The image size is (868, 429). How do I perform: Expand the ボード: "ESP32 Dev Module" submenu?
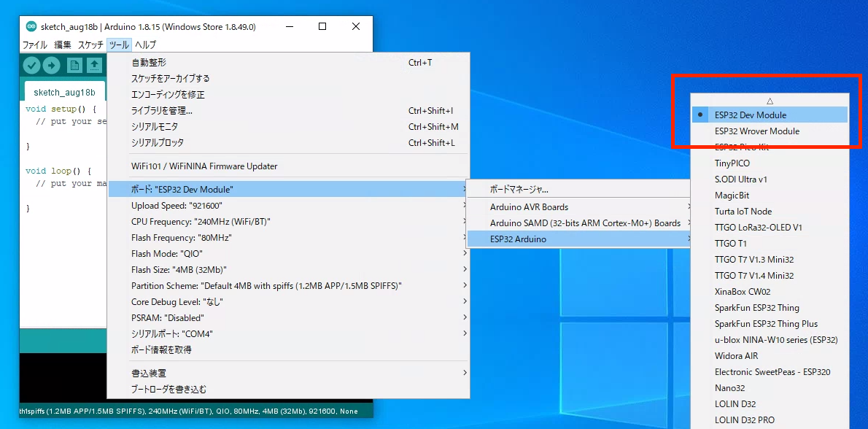click(x=288, y=189)
